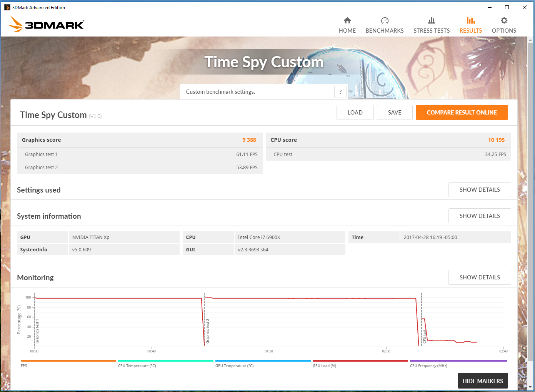Click the NVIDIA TITAN Xp GPU value
Screen dimensions: 535x392
tap(91, 237)
